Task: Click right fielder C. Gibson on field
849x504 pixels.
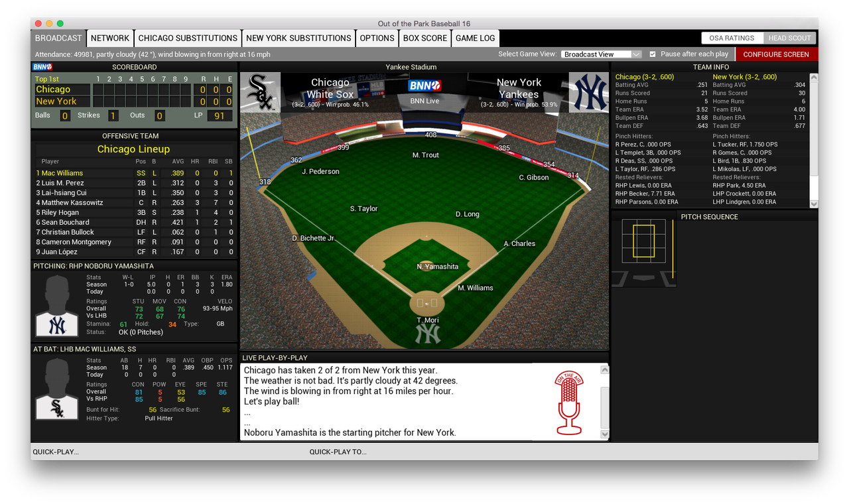Action: (x=534, y=178)
